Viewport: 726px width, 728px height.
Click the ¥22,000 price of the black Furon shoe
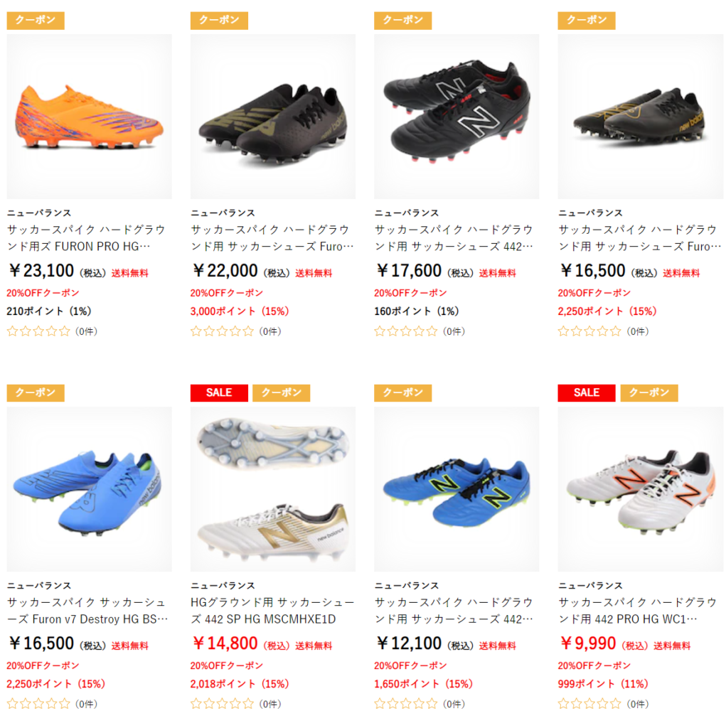tap(225, 271)
